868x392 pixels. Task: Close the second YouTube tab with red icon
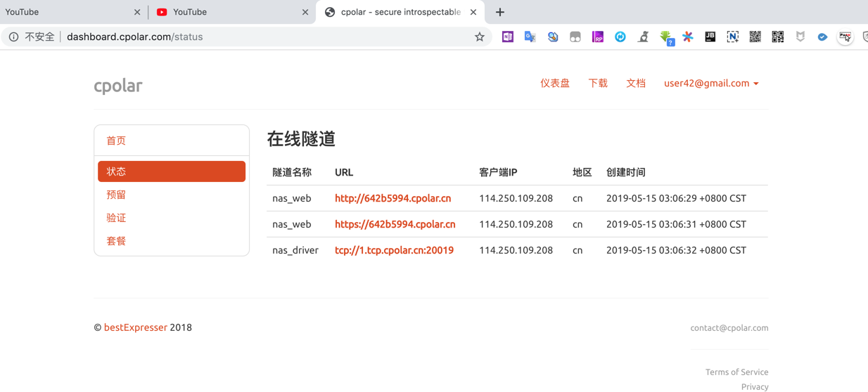[x=305, y=12]
